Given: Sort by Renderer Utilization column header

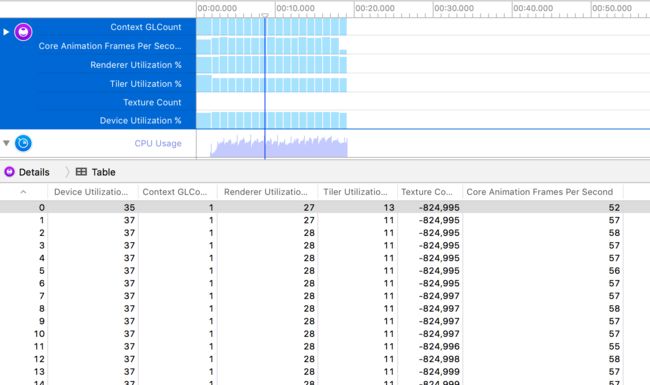Looking at the screenshot, I should (x=266, y=192).
